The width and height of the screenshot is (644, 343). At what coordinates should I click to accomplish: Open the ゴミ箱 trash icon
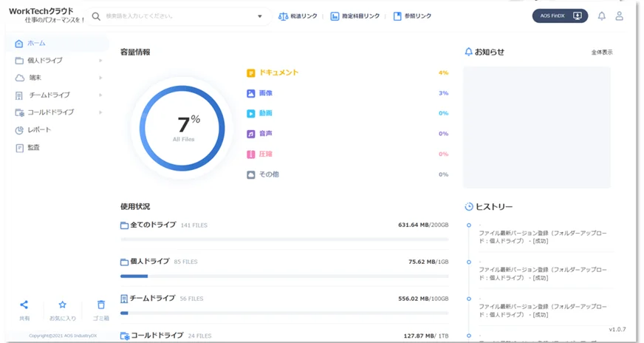(101, 305)
